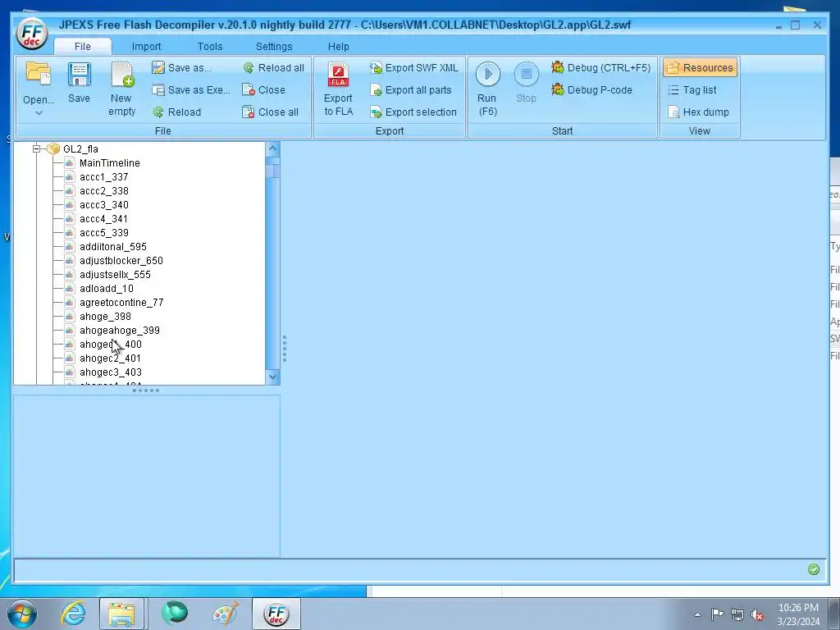Select adjustblocker_650 in tree

[x=121, y=260]
